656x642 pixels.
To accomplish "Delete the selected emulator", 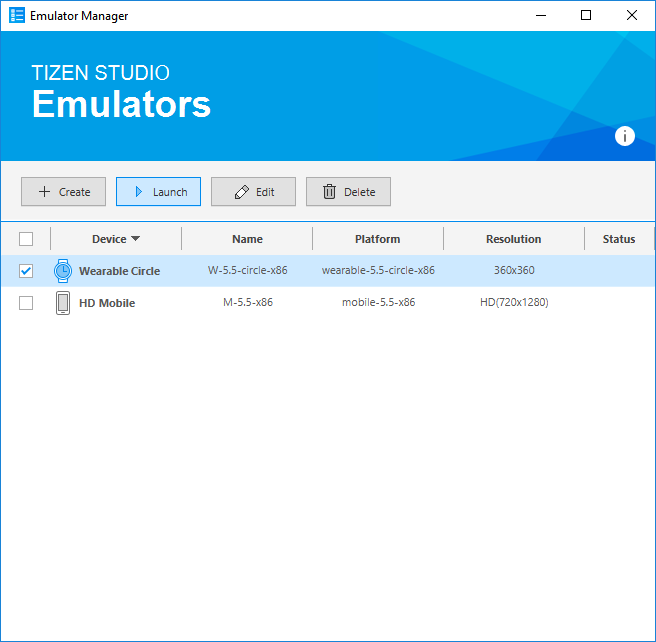I will coord(348,192).
